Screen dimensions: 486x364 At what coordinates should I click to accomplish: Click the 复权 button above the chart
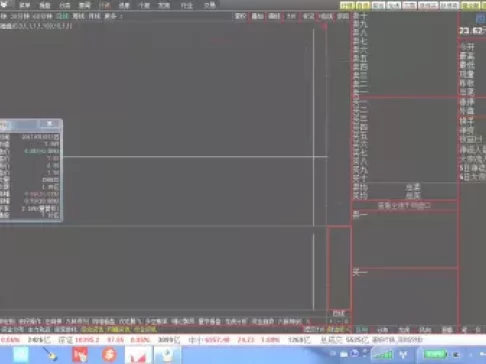pyautogui.click(x=240, y=16)
